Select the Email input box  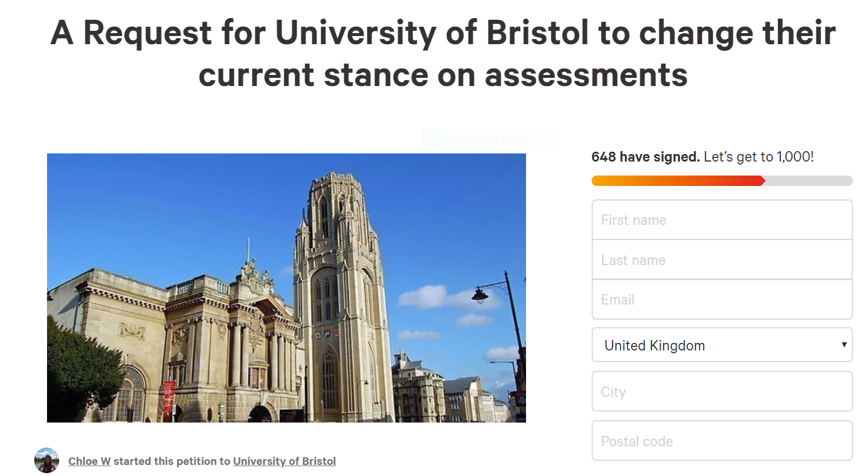coord(722,300)
